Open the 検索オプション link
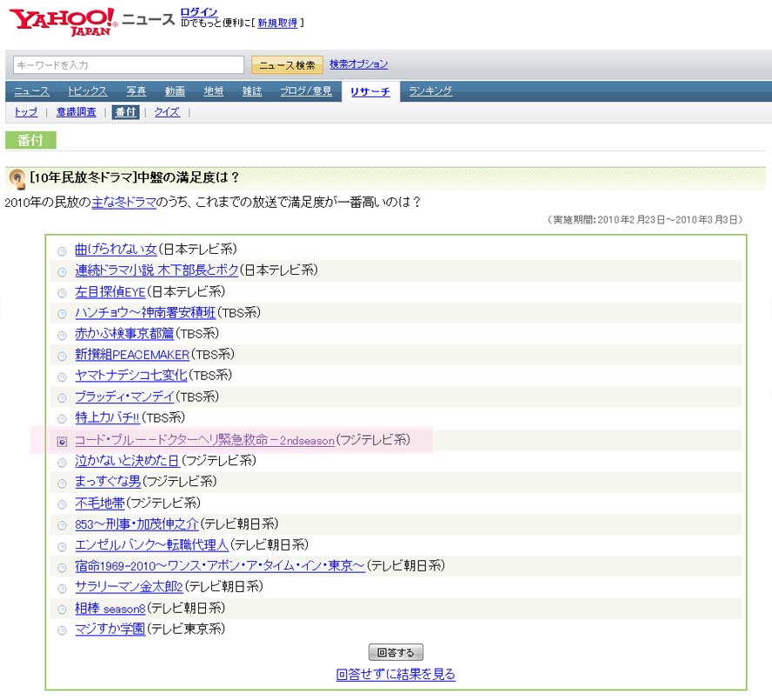 [358, 64]
